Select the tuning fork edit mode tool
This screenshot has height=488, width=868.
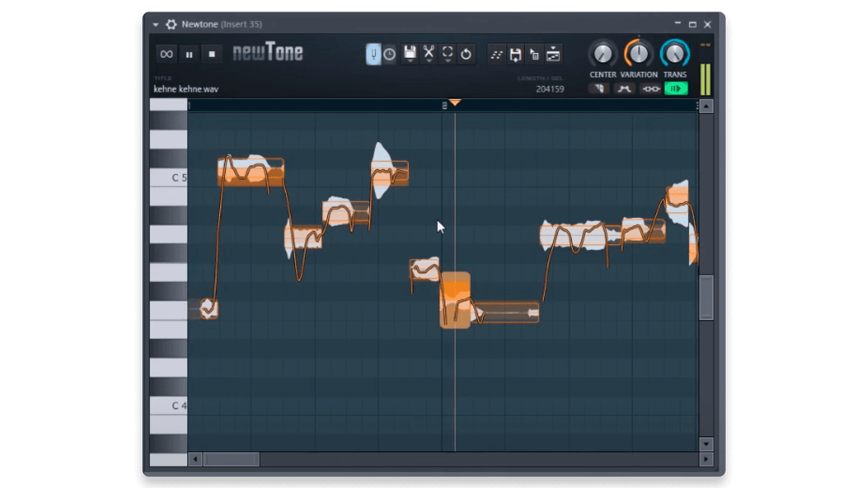pos(374,54)
